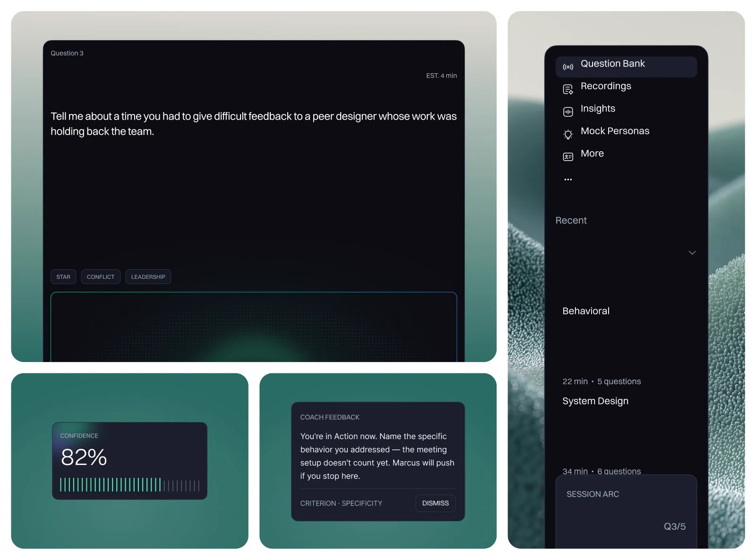Click the difficult feedback question text
The image size is (756, 560).
pos(254,124)
